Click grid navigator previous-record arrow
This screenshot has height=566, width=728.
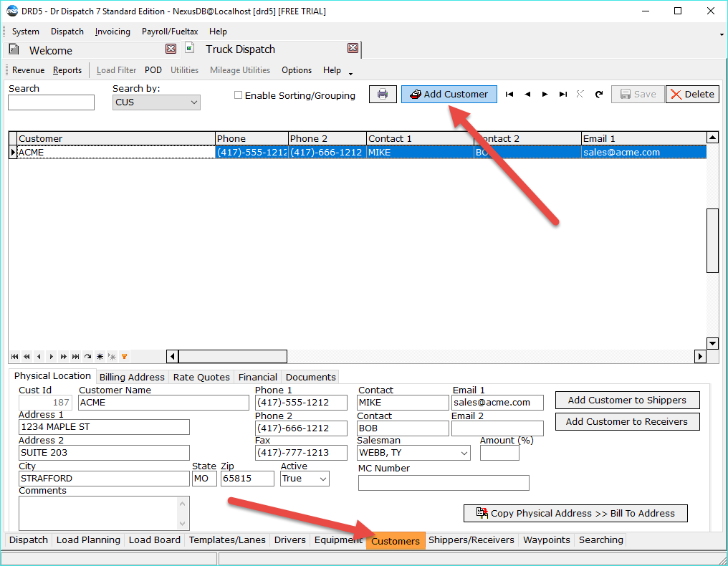(39, 357)
